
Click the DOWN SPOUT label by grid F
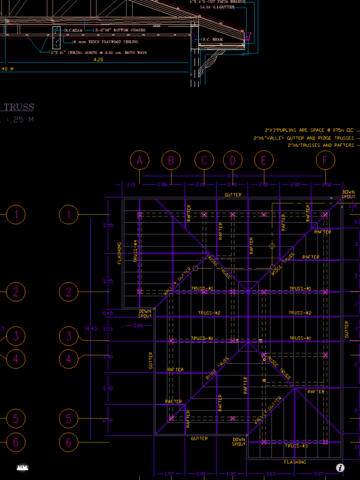tap(349, 195)
